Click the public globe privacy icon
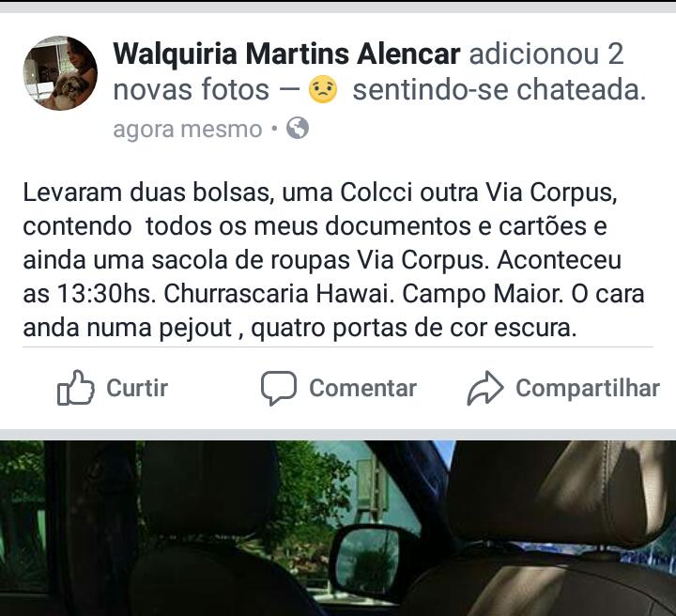Viewport: 676px width, 616px height. (298, 128)
